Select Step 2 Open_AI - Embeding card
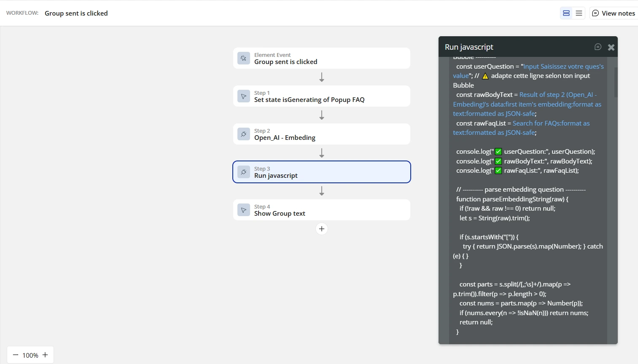Image resolution: width=638 pixels, height=364 pixels. [x=322, y=134]
